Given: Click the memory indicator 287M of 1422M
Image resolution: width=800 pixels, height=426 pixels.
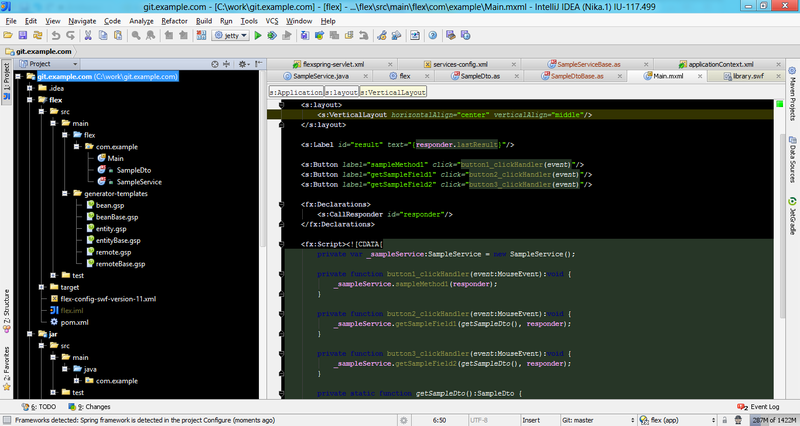Looking at the screenshot, I should (774, 420).
